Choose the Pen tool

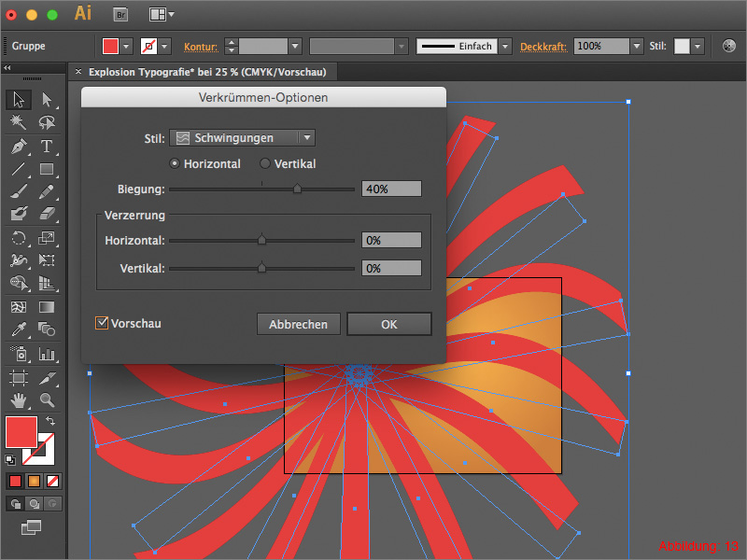click(19, 146)
